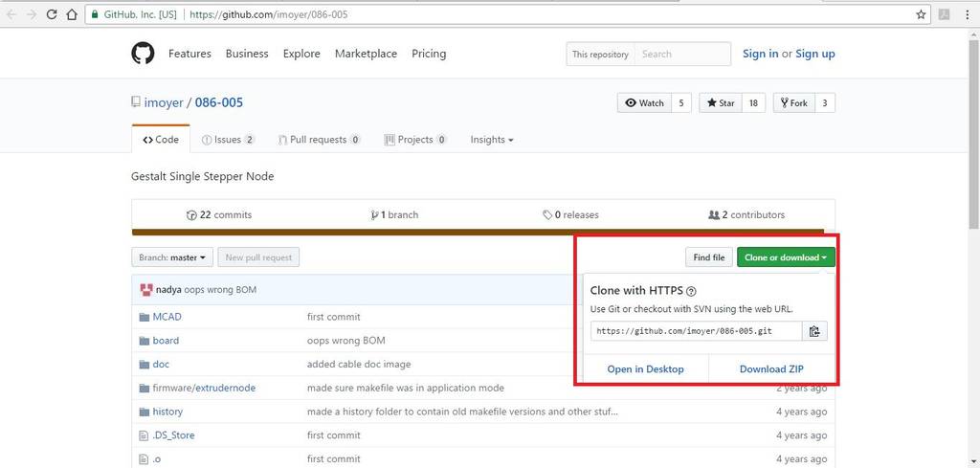Open Pricing in top navigation
Screen dimensions: 980x468
click(x=429, y=54)
